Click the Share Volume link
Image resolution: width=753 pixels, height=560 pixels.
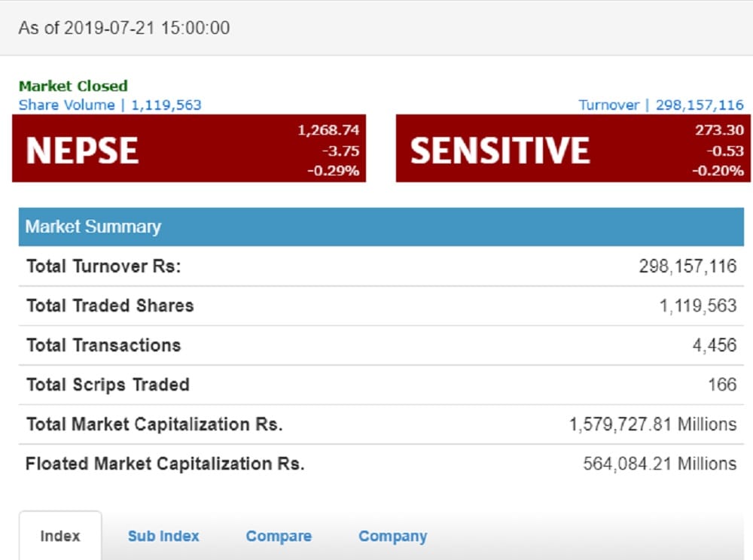click(110, 105)
